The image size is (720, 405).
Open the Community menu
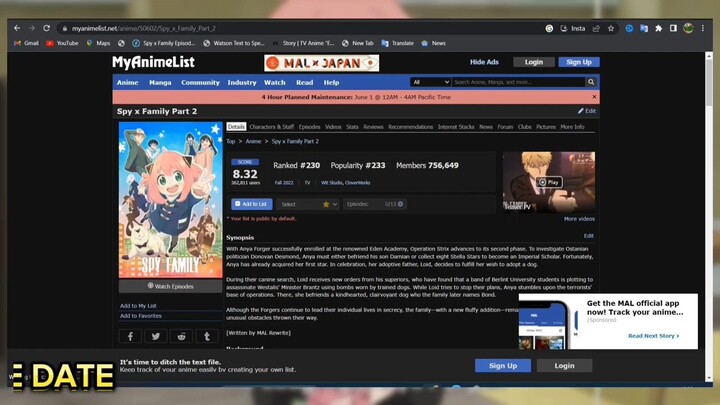point(200,83)
